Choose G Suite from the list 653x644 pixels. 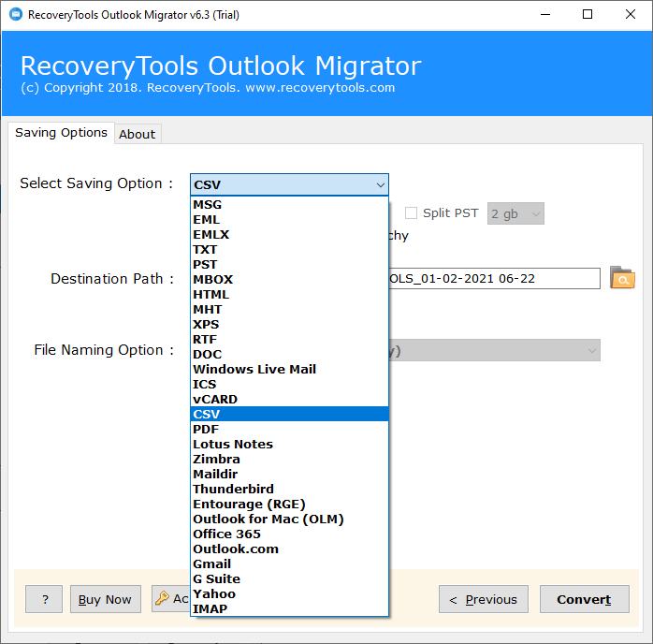(x=289, y=579)
